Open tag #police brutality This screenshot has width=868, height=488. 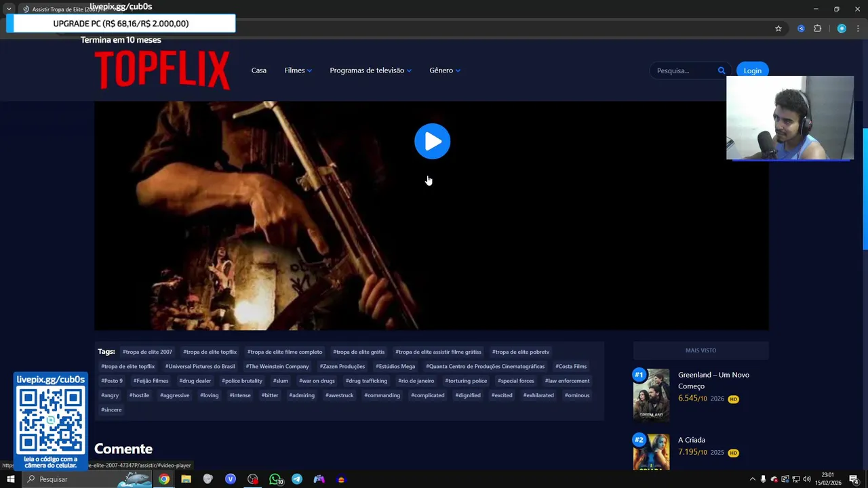(242, 381)
